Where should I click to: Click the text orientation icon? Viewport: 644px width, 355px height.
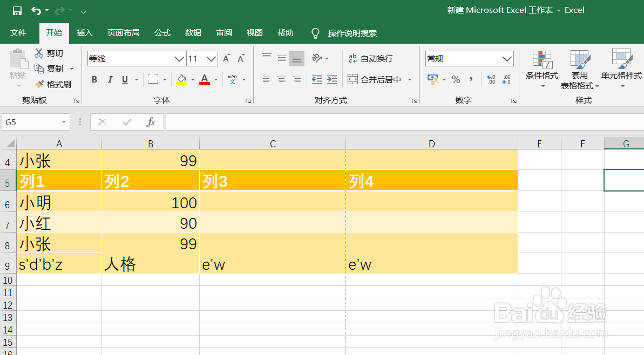(317, 58)
